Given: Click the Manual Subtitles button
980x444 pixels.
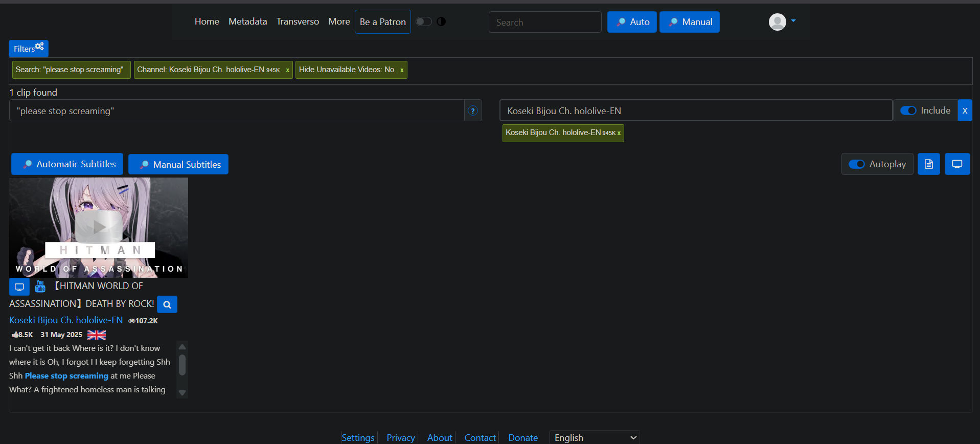Looking at the screenshot, I should (x=178, y=164).
